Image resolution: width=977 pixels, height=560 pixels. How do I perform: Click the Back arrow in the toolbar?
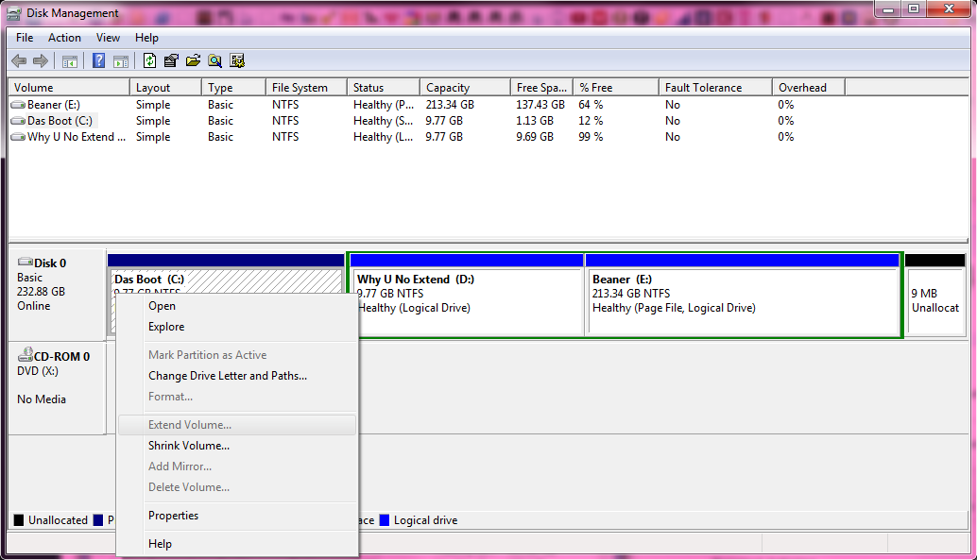19,61
